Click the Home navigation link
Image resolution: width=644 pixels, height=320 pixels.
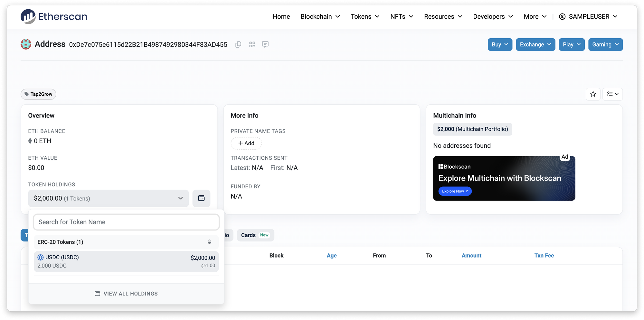click(281, 16)
